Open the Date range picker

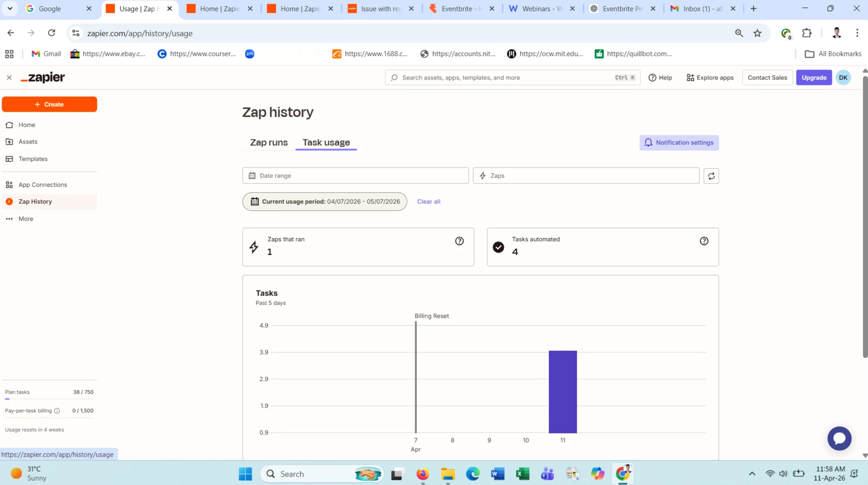[x=356, y=176]
